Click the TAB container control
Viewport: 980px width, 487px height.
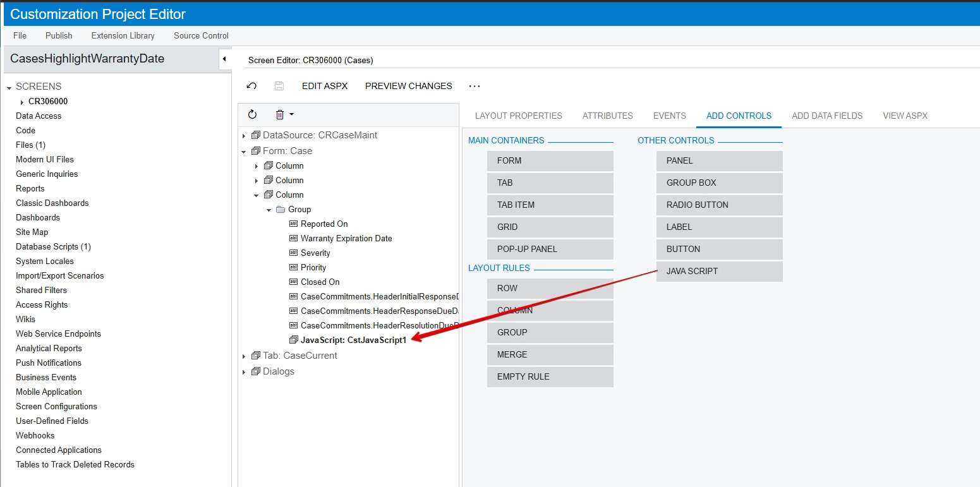click(x=550, y=183)
